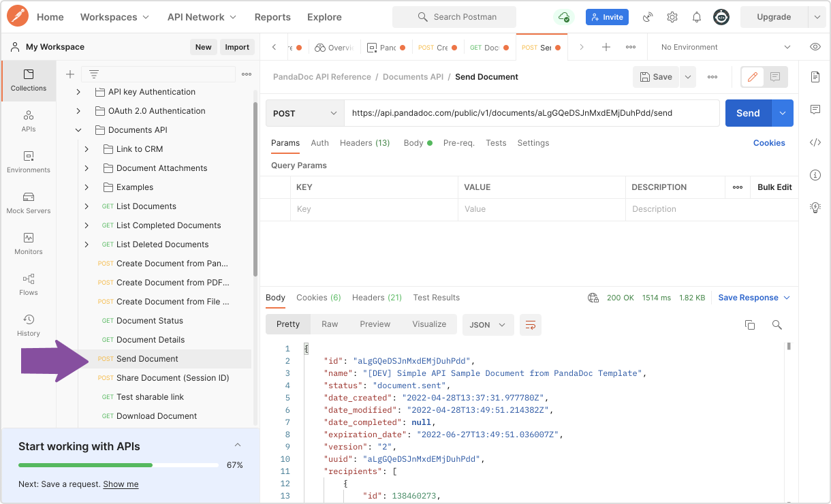Switch to edit mode pencil toggle

point(753,77)
